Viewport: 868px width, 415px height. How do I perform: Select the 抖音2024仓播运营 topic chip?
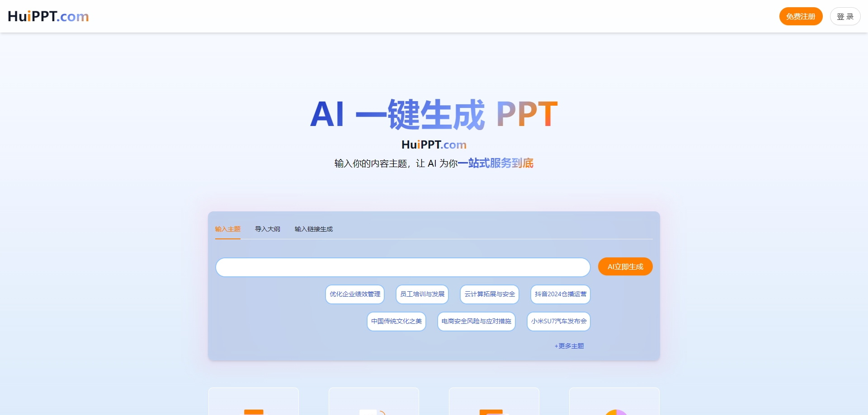tap(560, 294)
